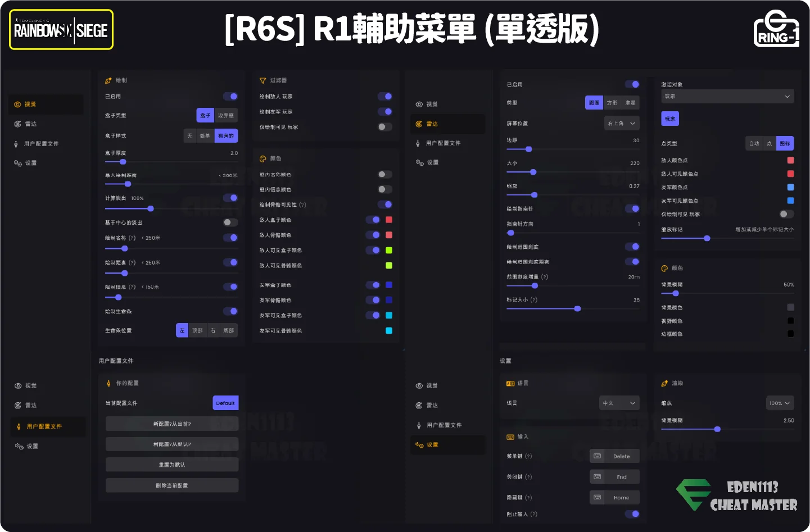The image size is (810, 532).
Task: Click the icon beside 你的配置 header
Action: 108,384
